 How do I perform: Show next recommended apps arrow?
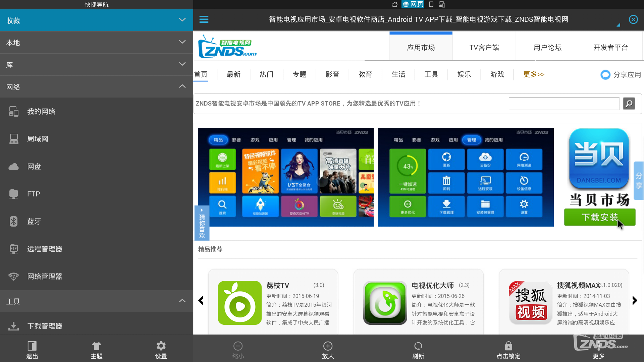635,301
